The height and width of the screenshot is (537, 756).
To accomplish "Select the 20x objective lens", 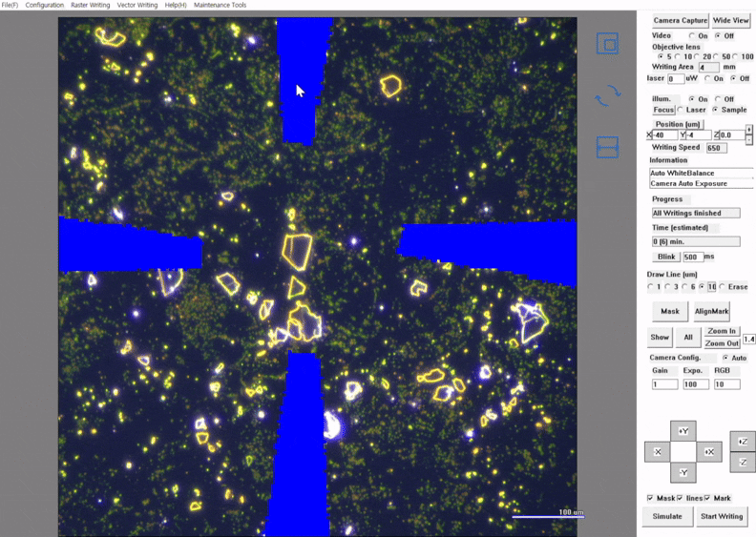I will [x=696, y=57].
